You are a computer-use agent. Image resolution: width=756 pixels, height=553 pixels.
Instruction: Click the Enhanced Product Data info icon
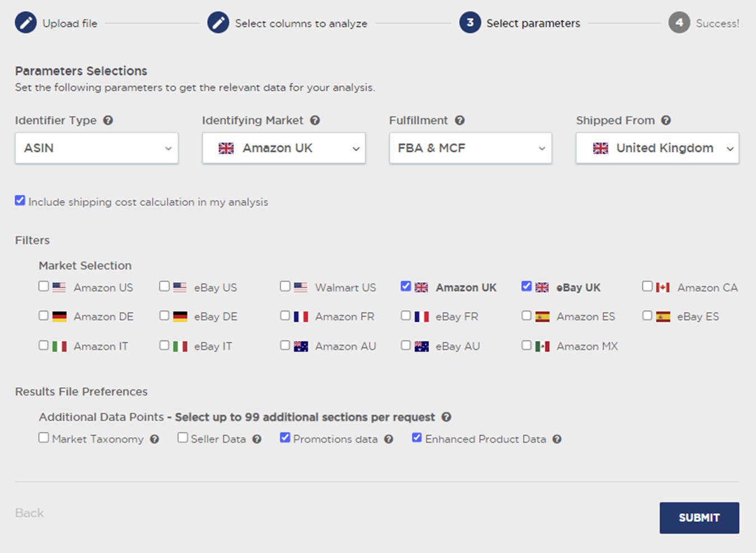point(557,439)
